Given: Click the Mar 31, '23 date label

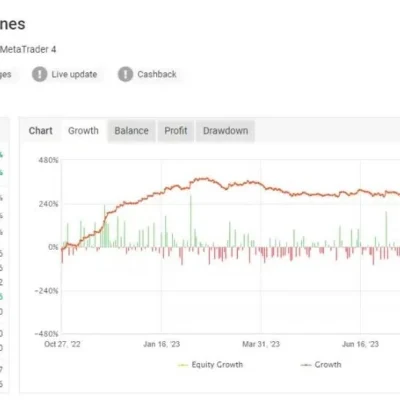Looking at the screenshot, I should [261, 344].
